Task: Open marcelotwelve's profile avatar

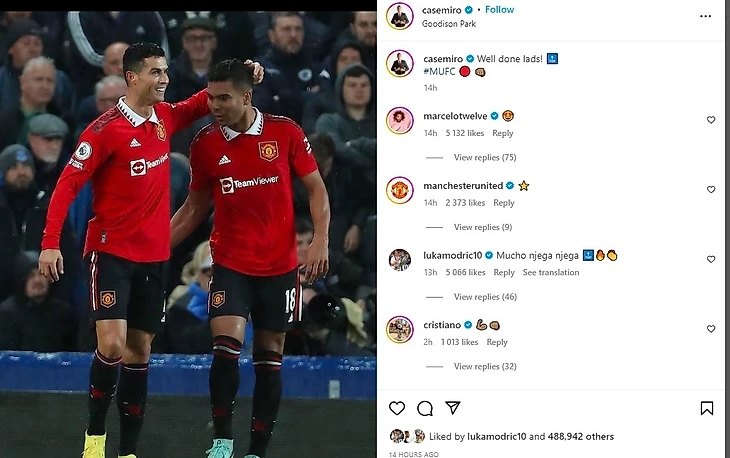Action: click(x=399, y=121)
